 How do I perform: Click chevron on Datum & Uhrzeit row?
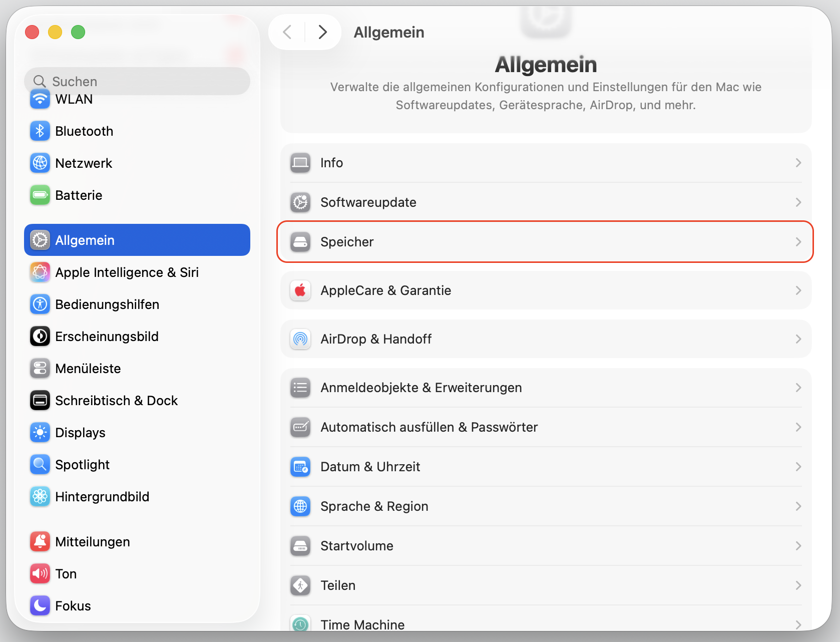pyautogui.click(x=798, y=467)
